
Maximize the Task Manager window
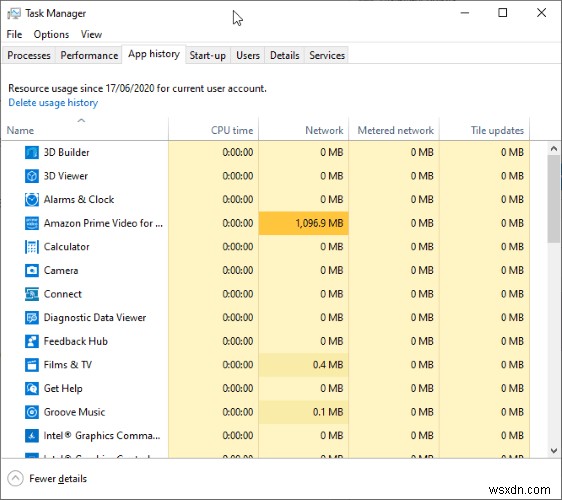[x=503, y=13]
